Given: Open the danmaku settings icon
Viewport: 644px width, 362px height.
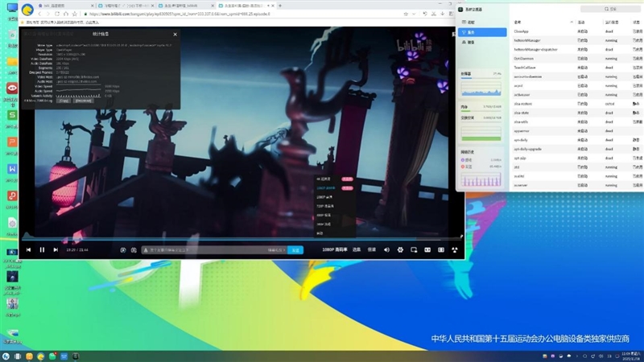Looking at the screenshot, I should click(x=134, y=250).
